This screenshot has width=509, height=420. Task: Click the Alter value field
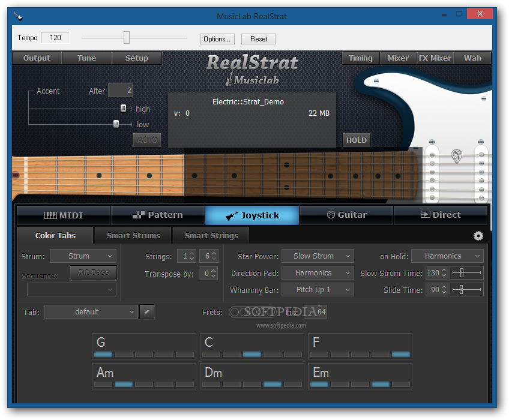click(120, 91)
